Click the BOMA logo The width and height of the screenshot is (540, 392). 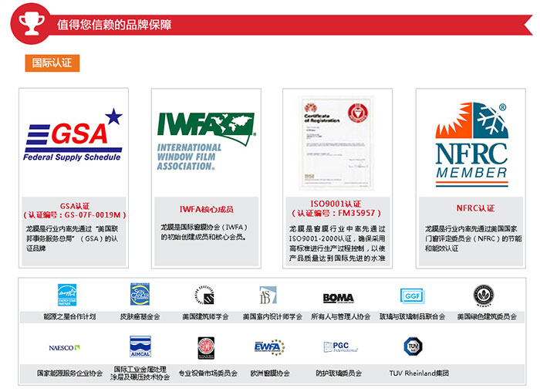(338, 299)
